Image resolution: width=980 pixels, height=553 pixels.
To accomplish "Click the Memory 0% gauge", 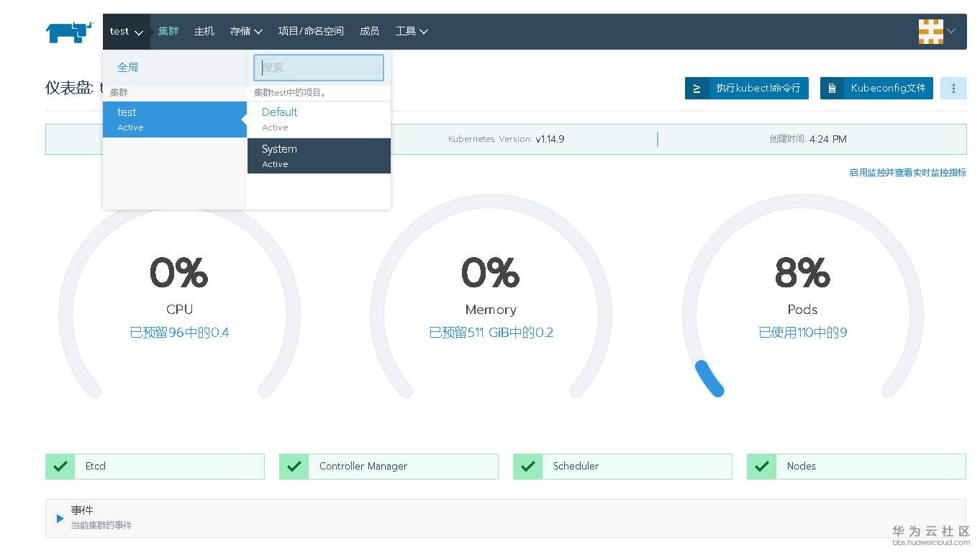I will coord(491,297).
